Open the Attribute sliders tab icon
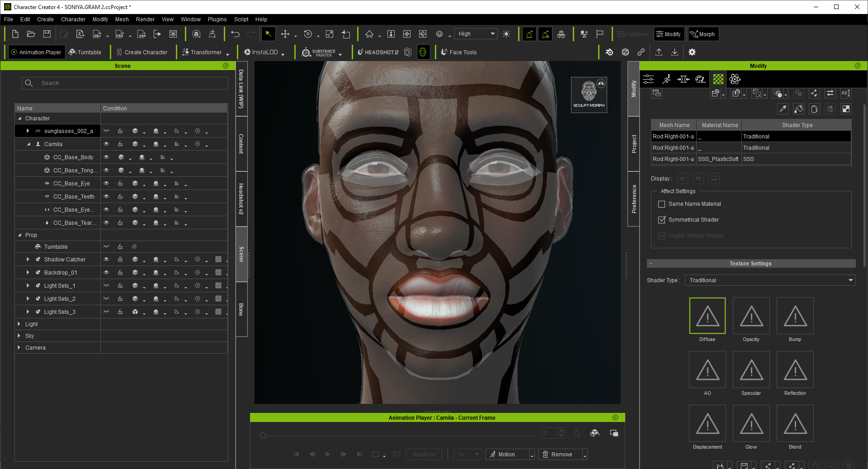Image resolution: width=868 pixels, height=469 pixels. [x=648, y=79]
